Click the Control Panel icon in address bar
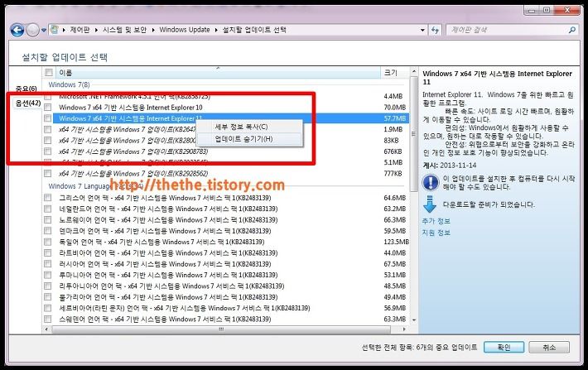This screenshot has width=588, height=370. click(x=55, y=30)
